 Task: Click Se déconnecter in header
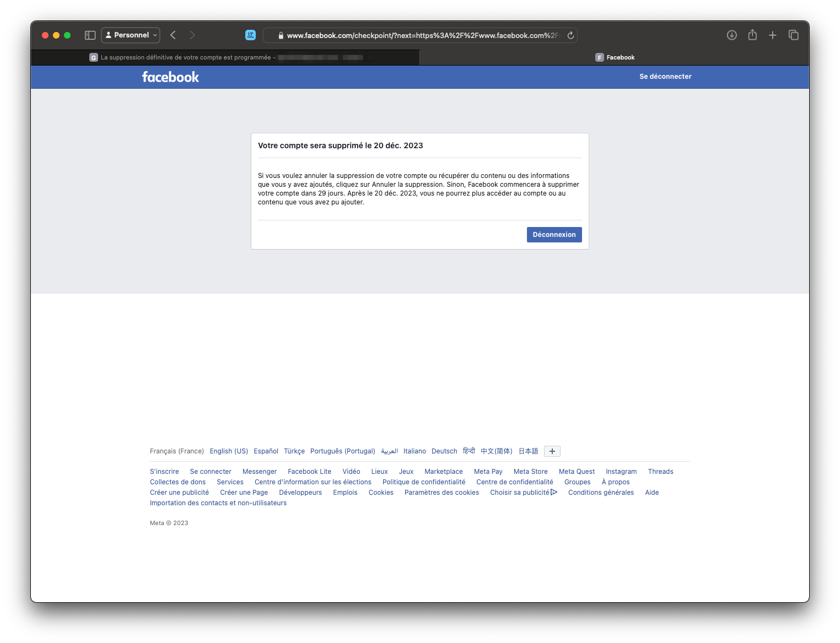click(665, 77)
